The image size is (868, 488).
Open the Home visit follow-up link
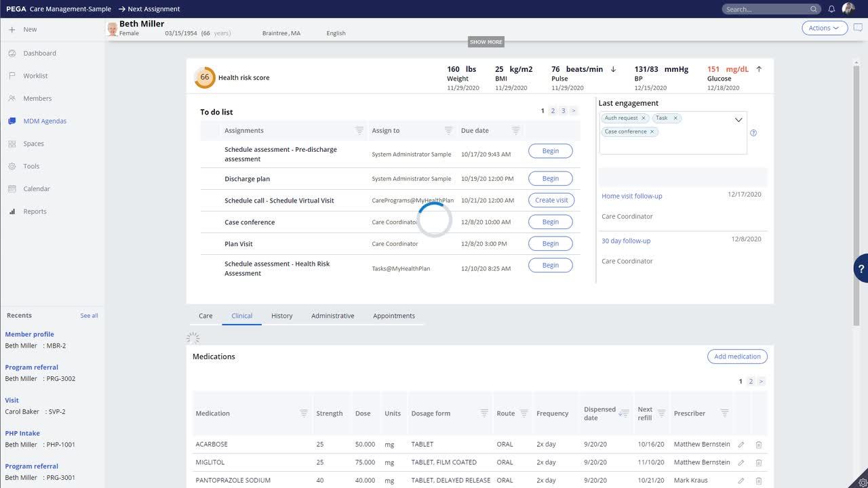pos(631,196)
